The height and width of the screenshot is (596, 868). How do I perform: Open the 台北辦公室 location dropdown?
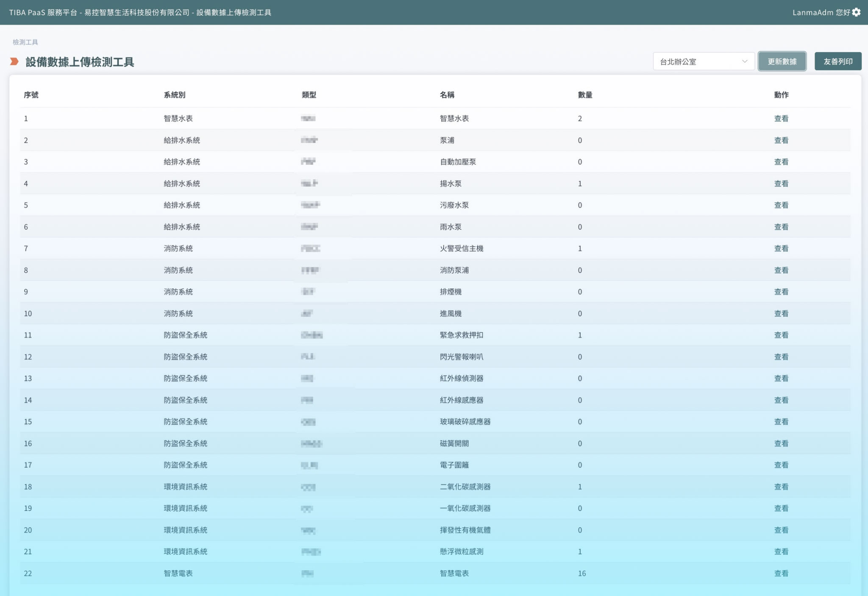(703, 61)
